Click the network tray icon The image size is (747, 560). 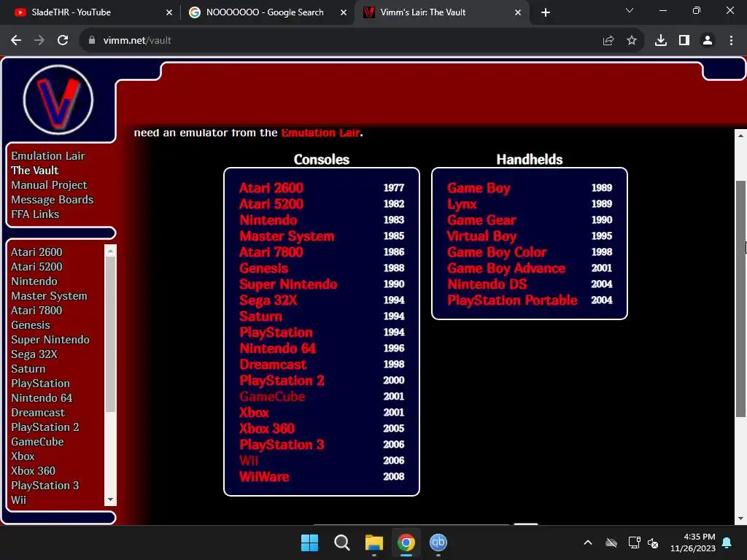click(x=634, y=542)
